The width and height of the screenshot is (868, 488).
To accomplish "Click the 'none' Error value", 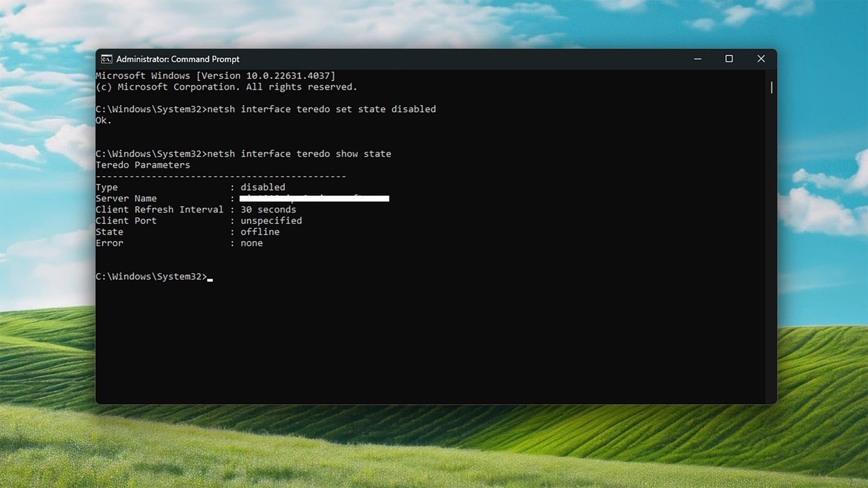I will coord(252,243).
